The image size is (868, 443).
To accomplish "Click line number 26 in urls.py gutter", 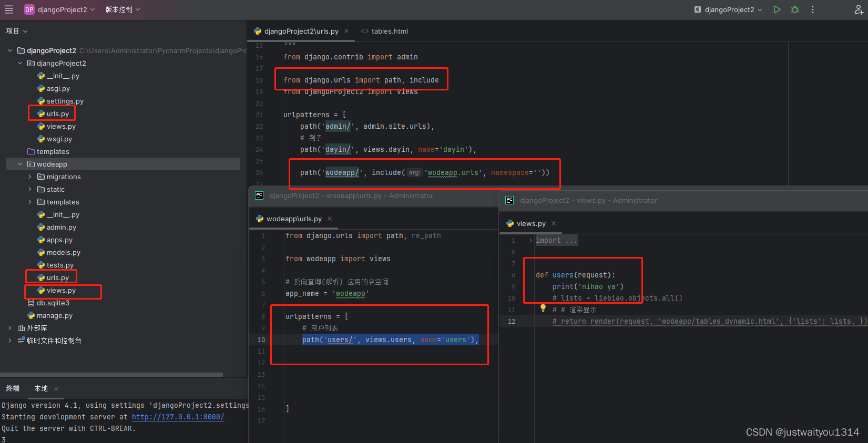I will coord(259,172).
